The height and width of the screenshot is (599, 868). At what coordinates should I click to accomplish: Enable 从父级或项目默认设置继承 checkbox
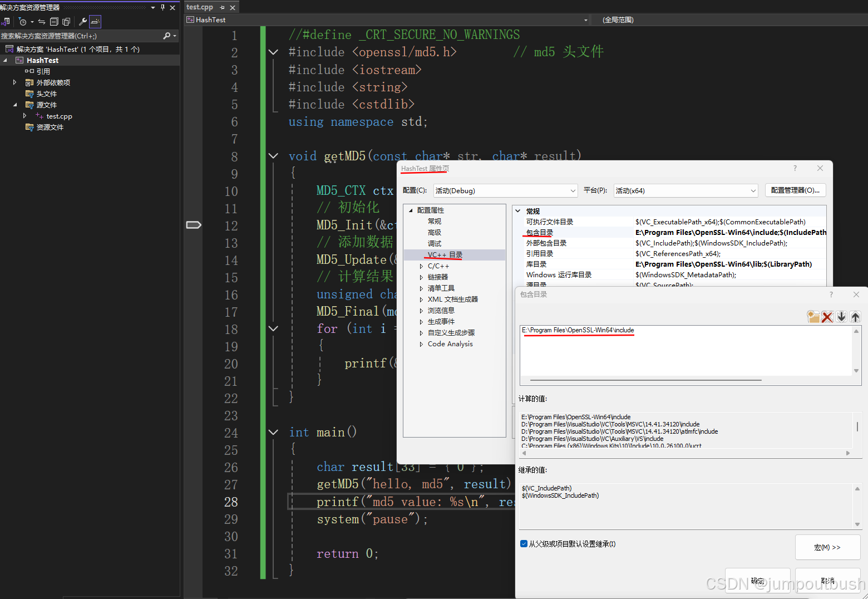(x=524, y=543)
